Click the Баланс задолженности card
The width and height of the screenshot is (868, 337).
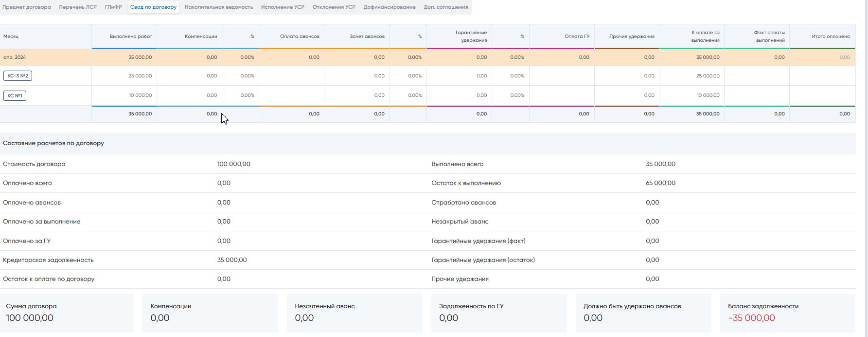click(787, 313)
